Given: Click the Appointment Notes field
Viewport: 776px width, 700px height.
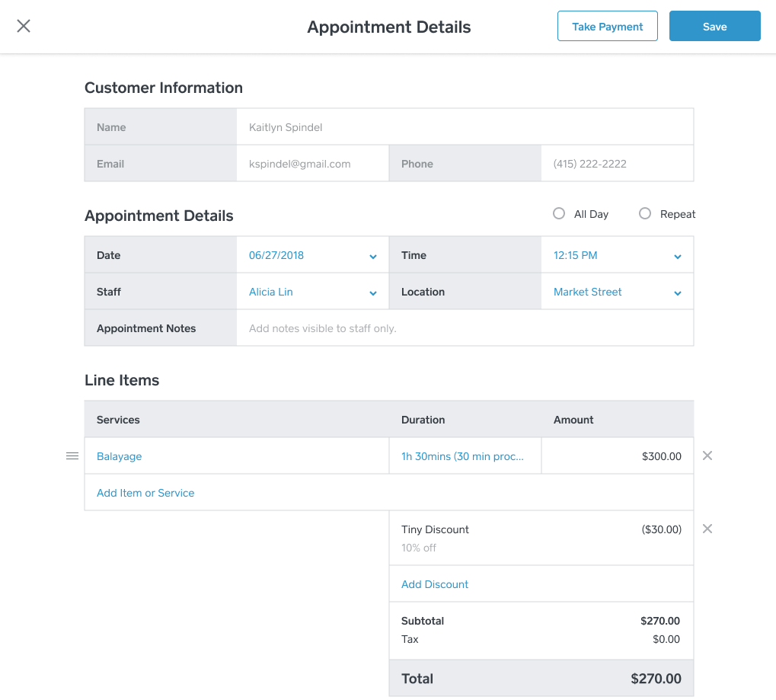Looking at the screenshot, I should click(x=465, y=329).
